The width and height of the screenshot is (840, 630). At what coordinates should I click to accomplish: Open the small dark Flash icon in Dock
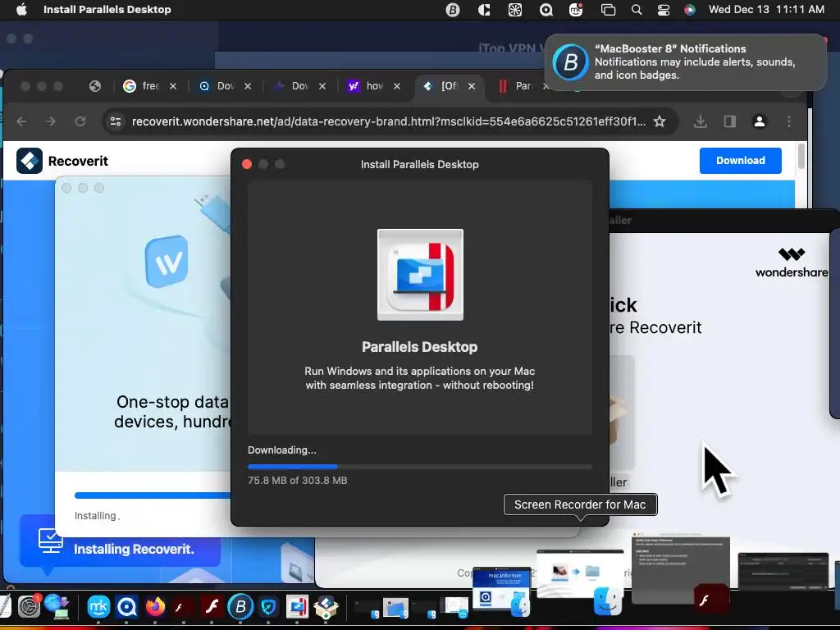coord(183,607)
